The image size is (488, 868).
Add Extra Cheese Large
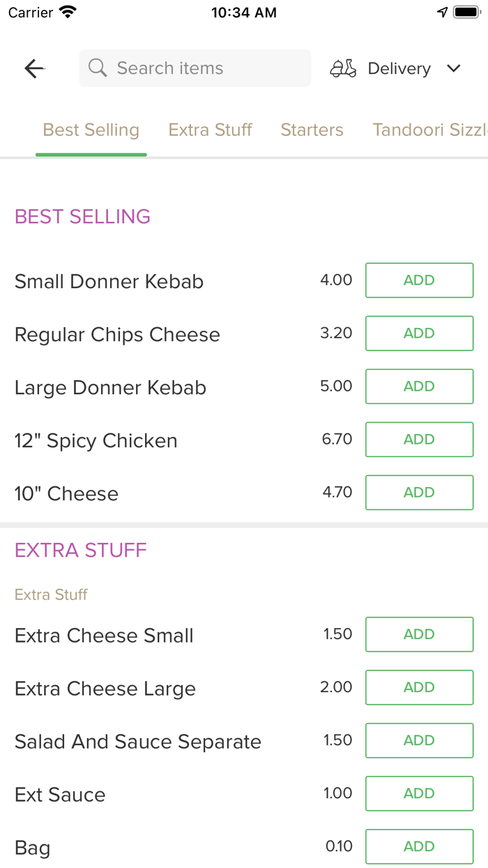tap(419, 687)
